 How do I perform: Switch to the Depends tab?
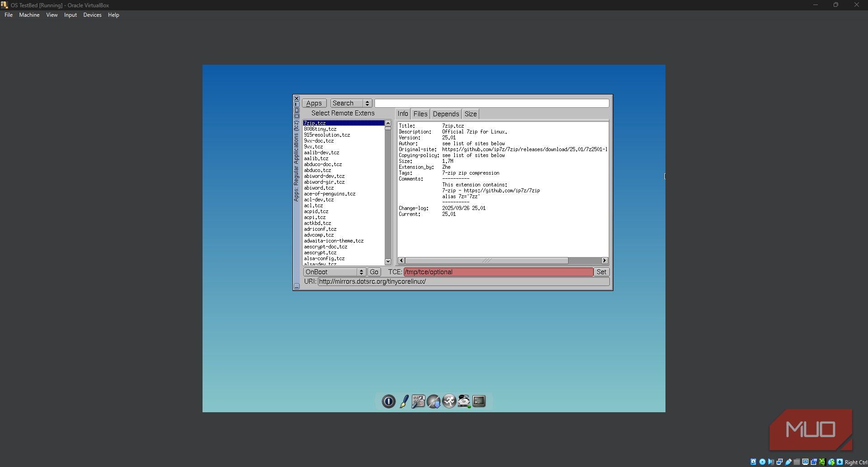pos(446,114)
